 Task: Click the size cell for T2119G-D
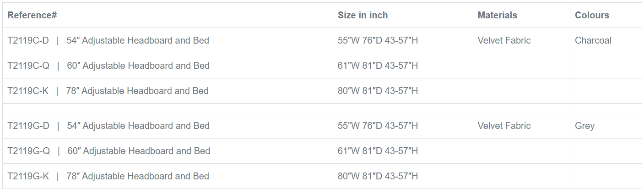378,126
